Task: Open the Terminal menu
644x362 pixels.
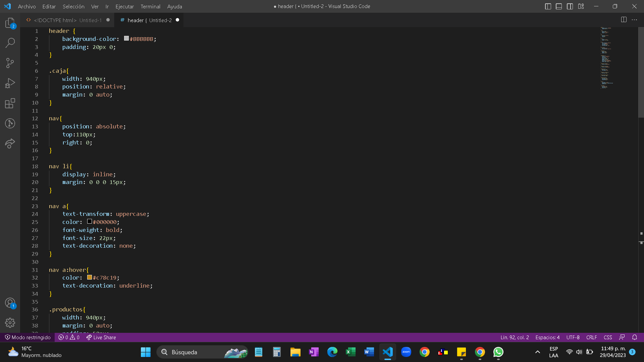Action: (x=150, y=6)
